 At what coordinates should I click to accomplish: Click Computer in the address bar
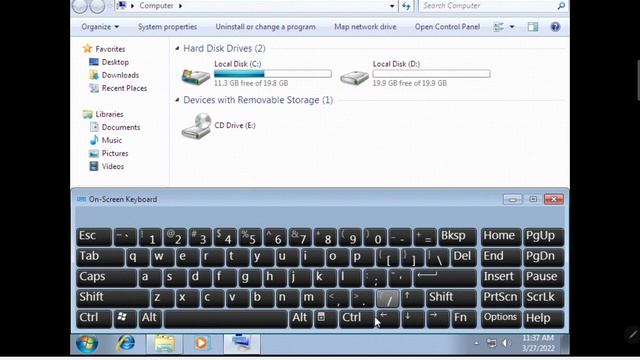(x=156, y=6)
